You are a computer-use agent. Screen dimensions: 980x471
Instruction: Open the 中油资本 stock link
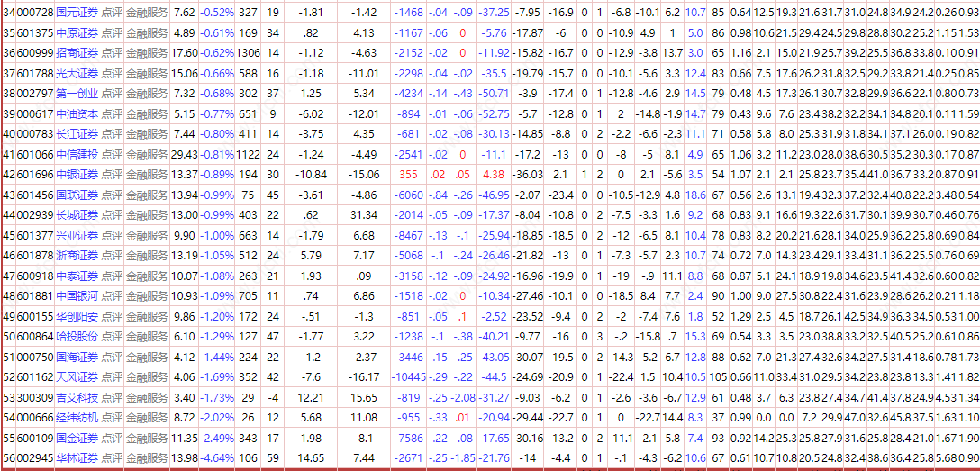point(77,114)
